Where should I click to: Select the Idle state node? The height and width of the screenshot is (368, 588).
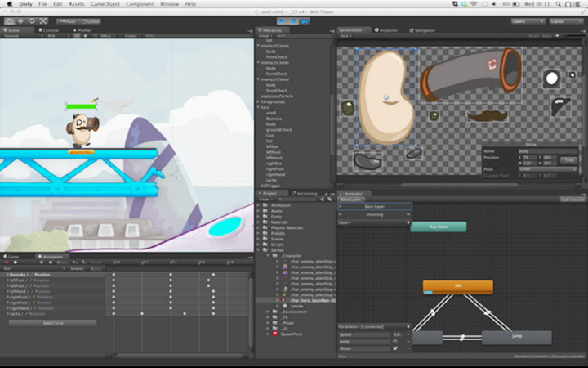point(458,287)
